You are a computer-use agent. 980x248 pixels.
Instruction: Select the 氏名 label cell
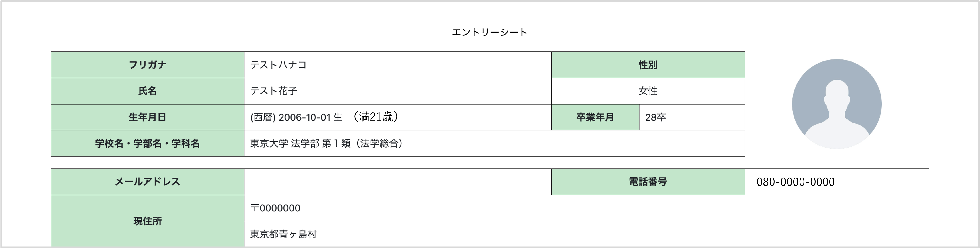[148, 91]
